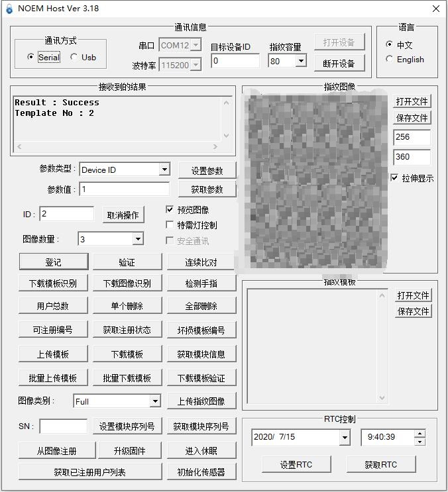This screenshot has width=448, height=492.
Task: Open the 指纹容量 dropdown showing 80
Action: tap(301, 60)
